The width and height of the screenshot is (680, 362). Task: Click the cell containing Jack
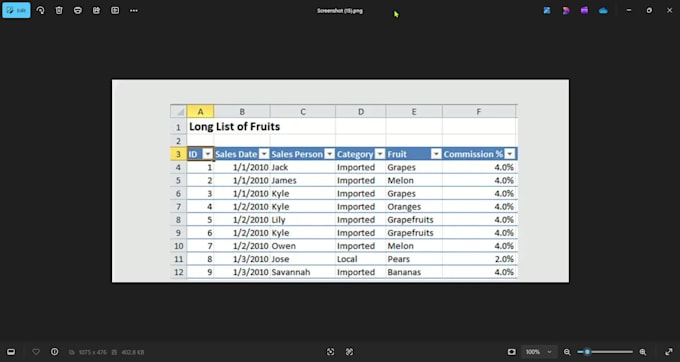click(x=303, y=167)
